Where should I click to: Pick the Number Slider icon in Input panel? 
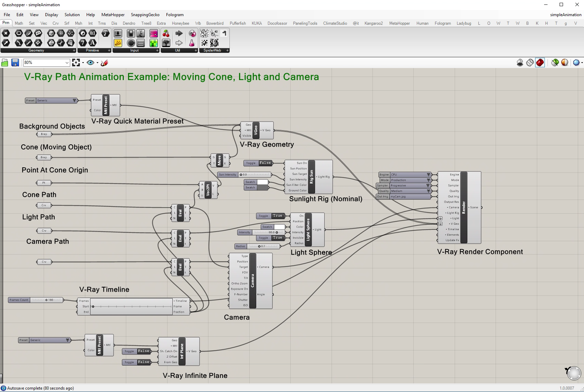coord(118,33)
